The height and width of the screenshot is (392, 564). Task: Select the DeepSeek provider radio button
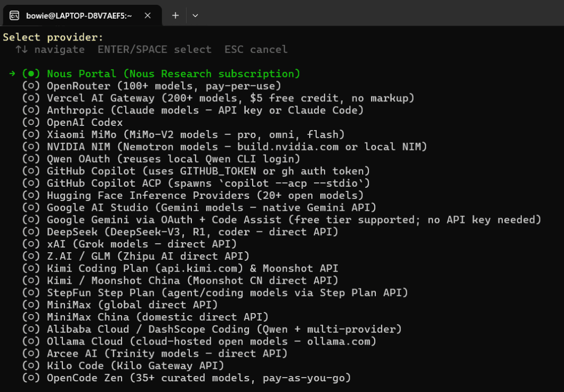point(31,232)
